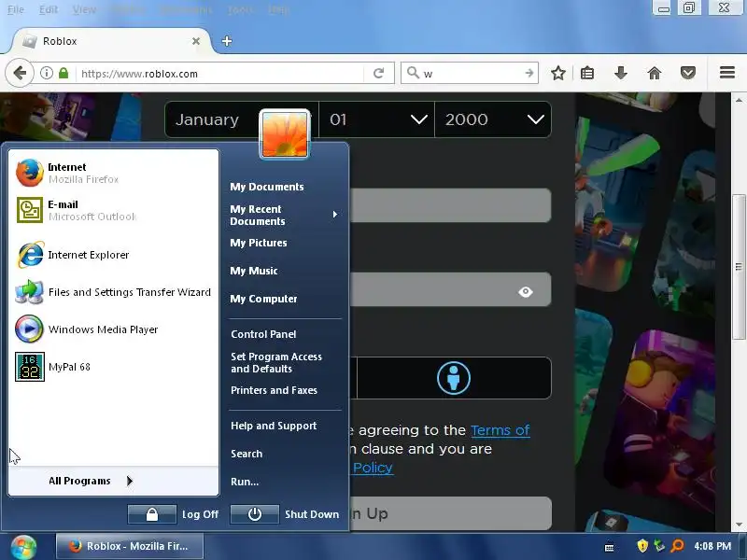Open Firefox hamburger menu
This screenshot has height=560, width=747.
(x=727, y=73)
